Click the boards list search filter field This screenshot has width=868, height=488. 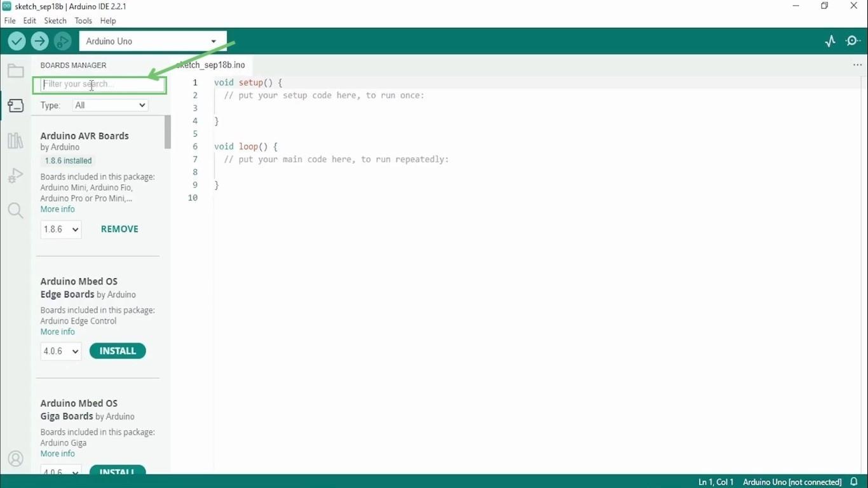pyautogui.click(x=100, y=84)
